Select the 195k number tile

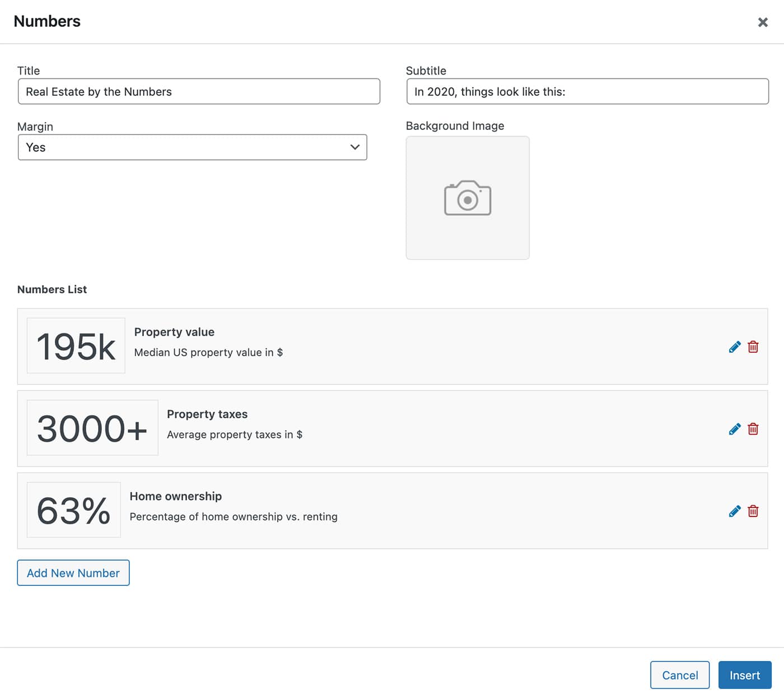76,346
